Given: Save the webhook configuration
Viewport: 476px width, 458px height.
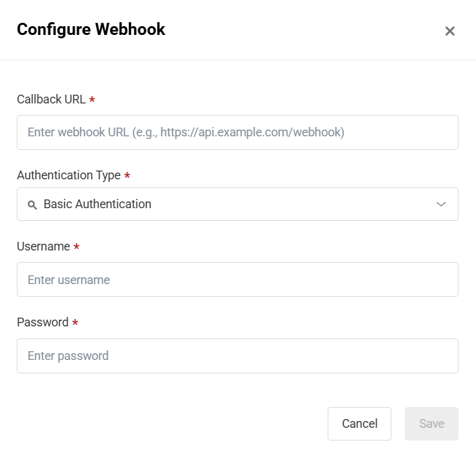Looking at the screenshot, I should [x=431, y=424].
